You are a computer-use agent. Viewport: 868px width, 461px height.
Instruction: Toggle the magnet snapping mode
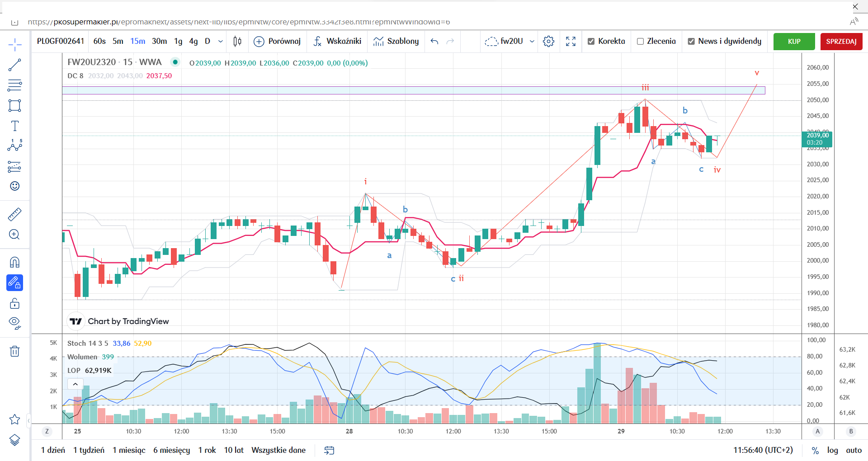tap(14, 263)
